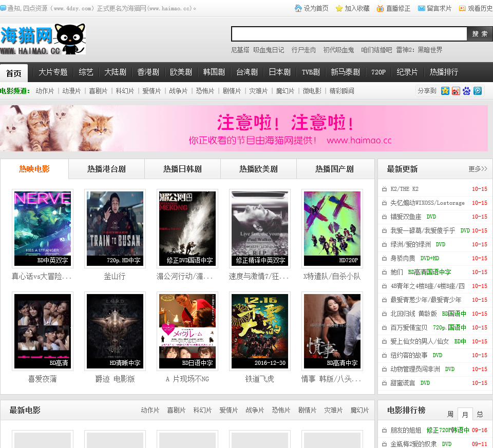Click the TV icon beside 绿洲/爱的绿洲

384,244
